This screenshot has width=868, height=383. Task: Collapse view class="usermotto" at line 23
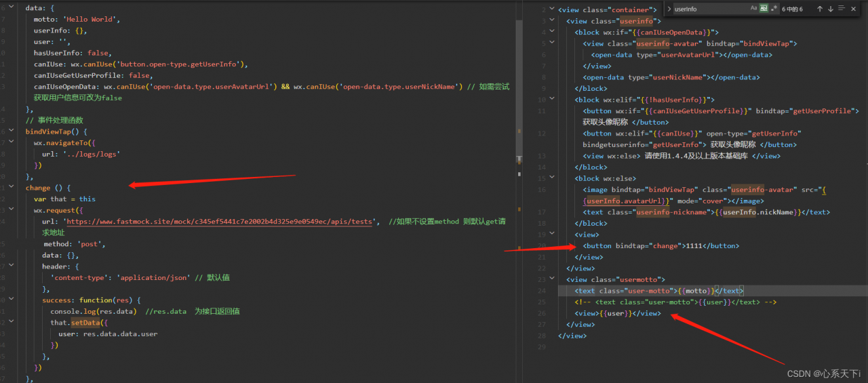[553, 279]
